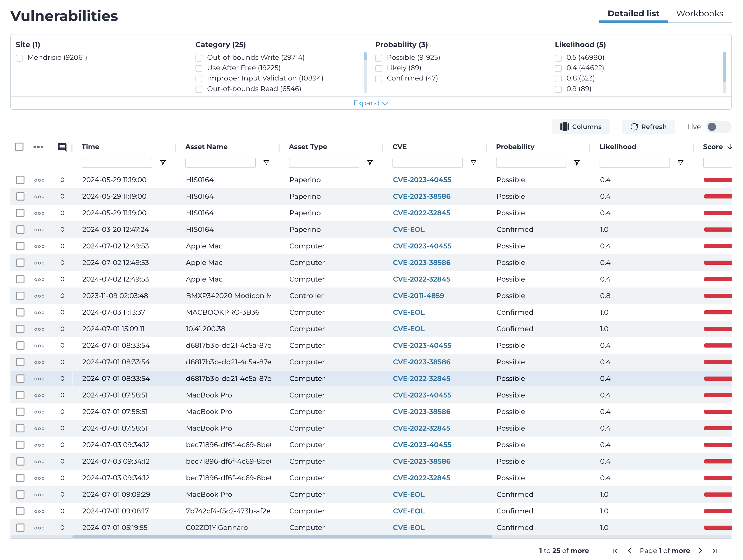Image resolution: width=743 pixels, height=560 pixels.
Task: Switch to the Detailed list tab
Action: (633, 13)
